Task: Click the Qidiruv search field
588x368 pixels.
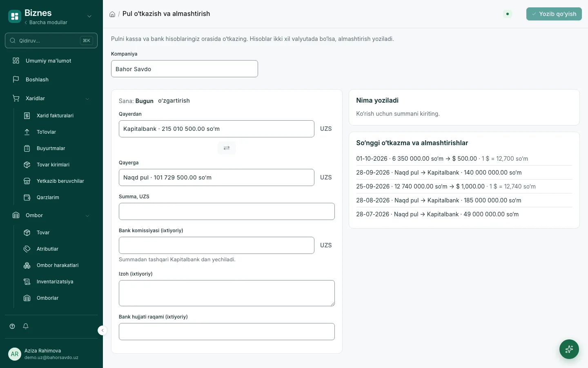Action: click(x=51, y=40)
